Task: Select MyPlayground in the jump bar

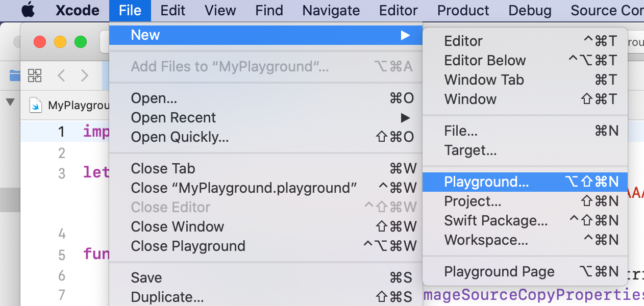Action: coord(79,106)
